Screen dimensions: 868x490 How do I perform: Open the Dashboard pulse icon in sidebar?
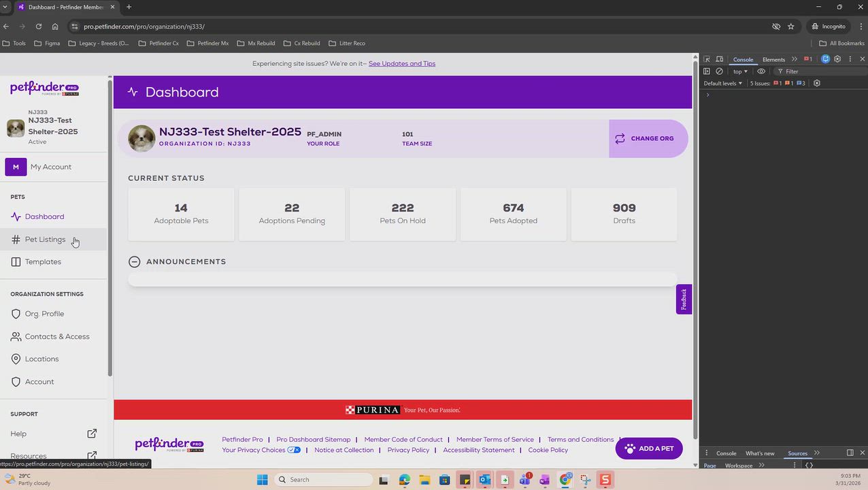point(16,216)
